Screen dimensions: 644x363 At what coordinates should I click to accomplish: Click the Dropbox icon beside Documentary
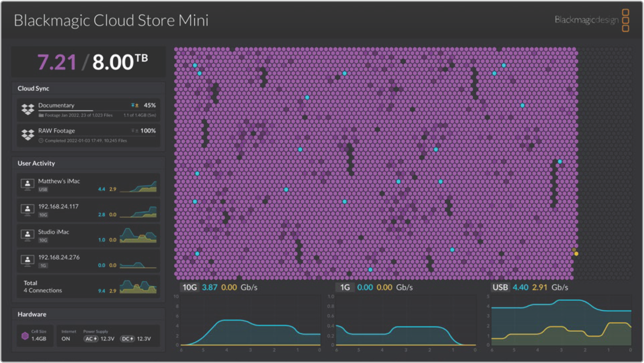28,109
